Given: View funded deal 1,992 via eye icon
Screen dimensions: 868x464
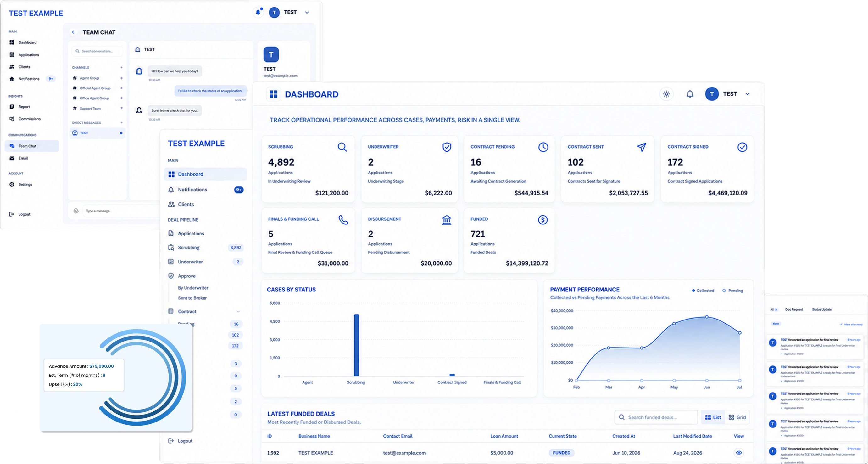Looking at the screenshot, I should [x=739, y=453].
